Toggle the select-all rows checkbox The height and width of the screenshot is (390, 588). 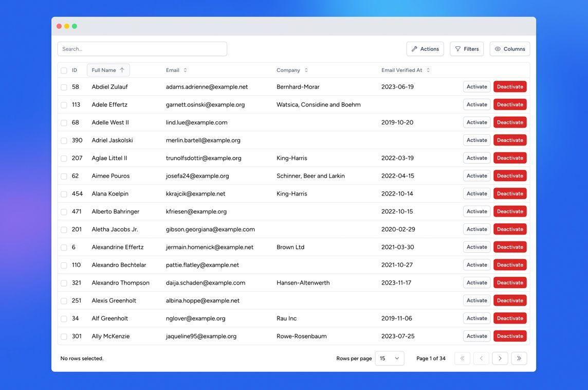pyautogui.click(x=64, y=70)
